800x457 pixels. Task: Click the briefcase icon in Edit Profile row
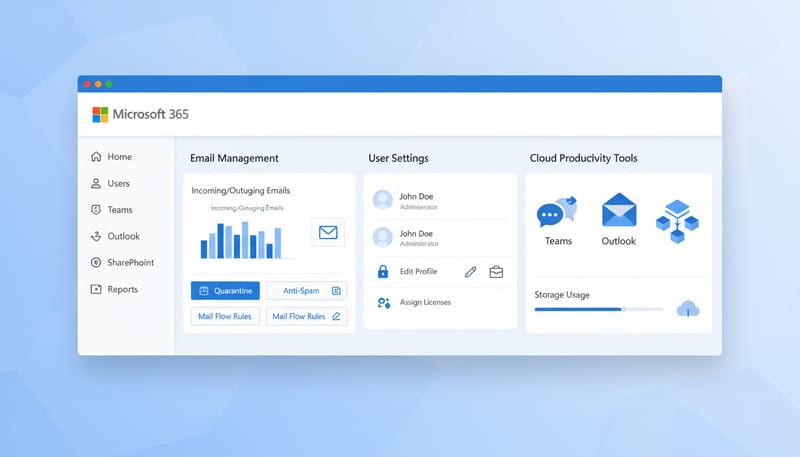[496, 272]
